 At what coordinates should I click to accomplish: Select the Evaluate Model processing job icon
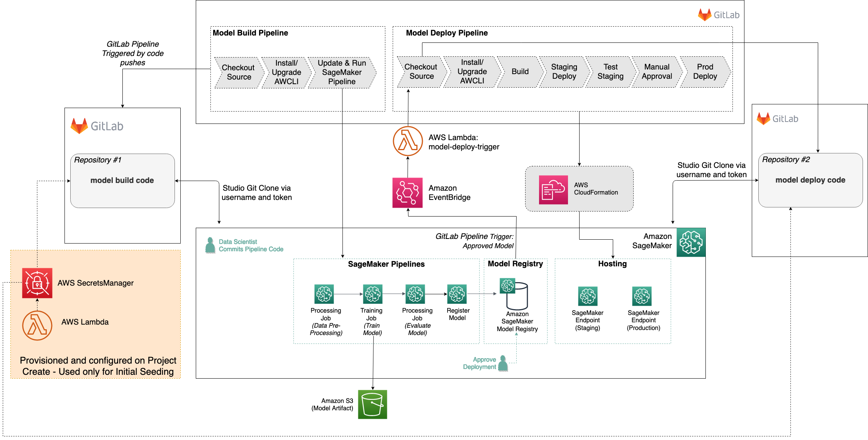(415, 294)
